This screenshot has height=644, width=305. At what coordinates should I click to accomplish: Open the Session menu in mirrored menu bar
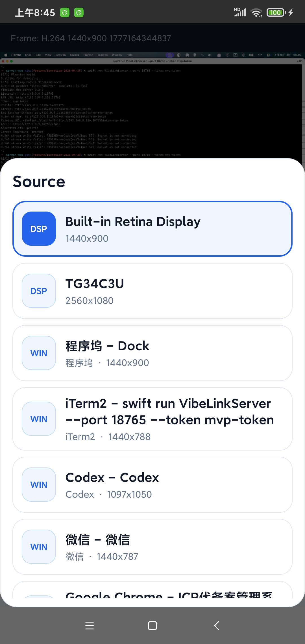(60, 55)
